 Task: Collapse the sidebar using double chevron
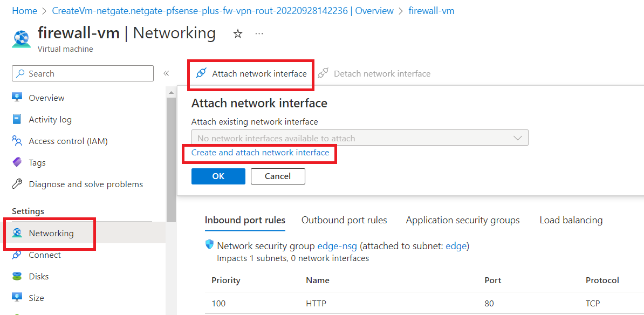click(166, 73)
